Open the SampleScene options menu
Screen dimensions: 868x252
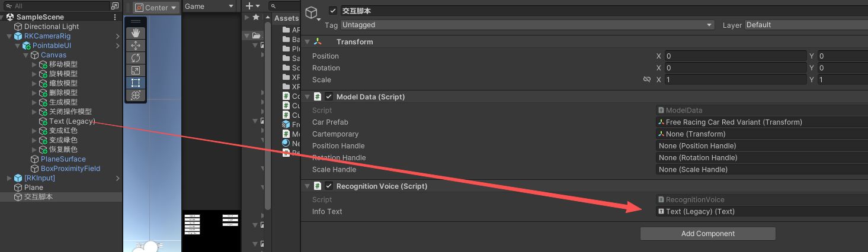pyautogui.click(x=115, y=17)
